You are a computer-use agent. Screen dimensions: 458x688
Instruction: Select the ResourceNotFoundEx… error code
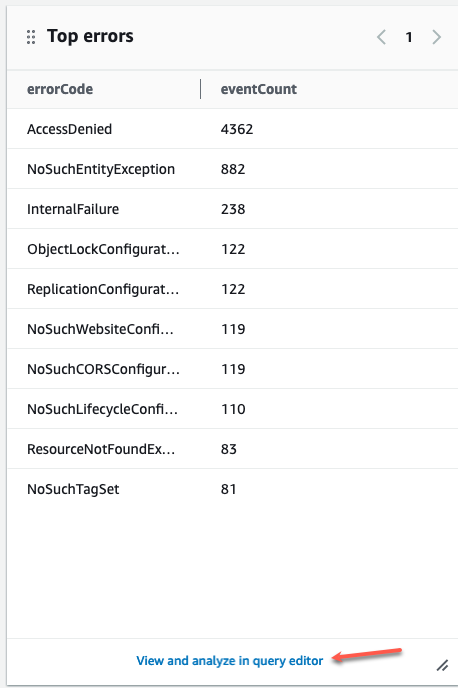pyautogui.click(x=101, y=449)
